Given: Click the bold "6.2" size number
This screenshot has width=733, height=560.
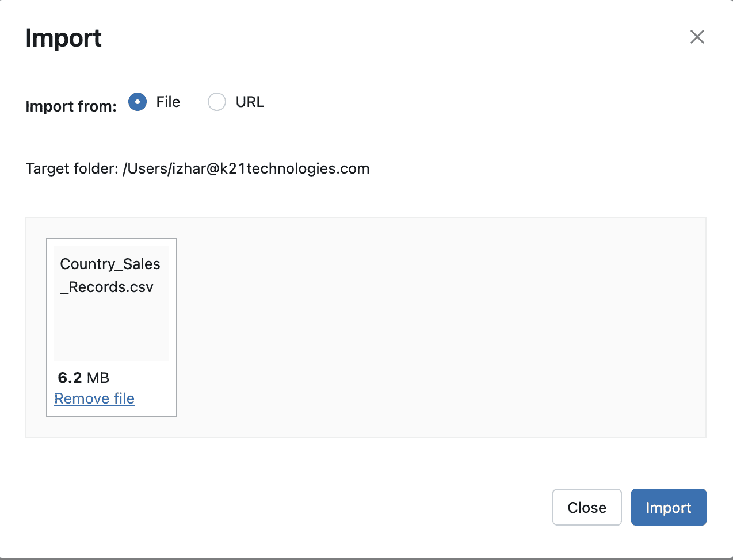Looking at the screenshot, I should coord(70,378).
